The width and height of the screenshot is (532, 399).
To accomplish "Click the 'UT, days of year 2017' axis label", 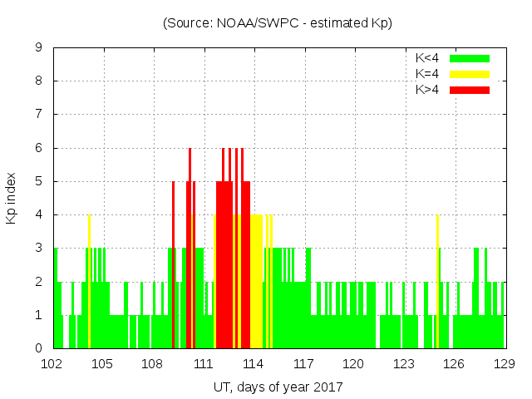I will (277, 387).
